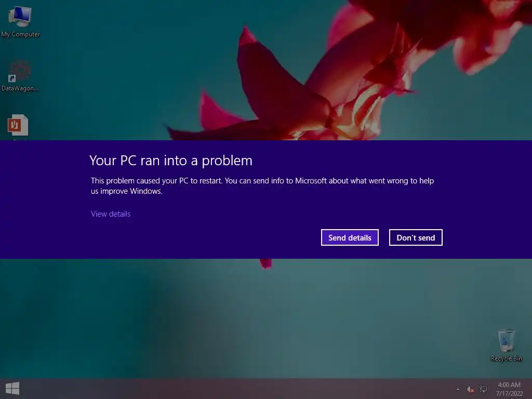The image size is (532, 399).
Task: Open the clock showing 4:00 AM
Action: 509,389
